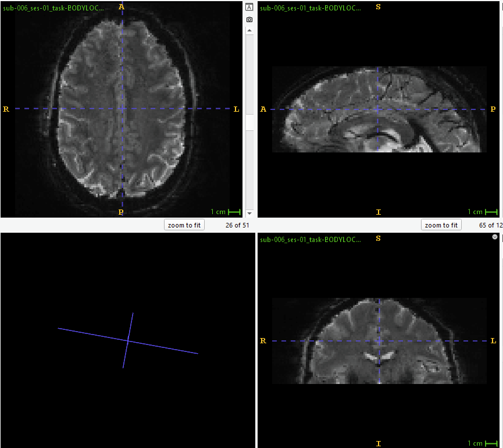
Task: Click the axial view layout toggle icon
Action: pos(249,7)
